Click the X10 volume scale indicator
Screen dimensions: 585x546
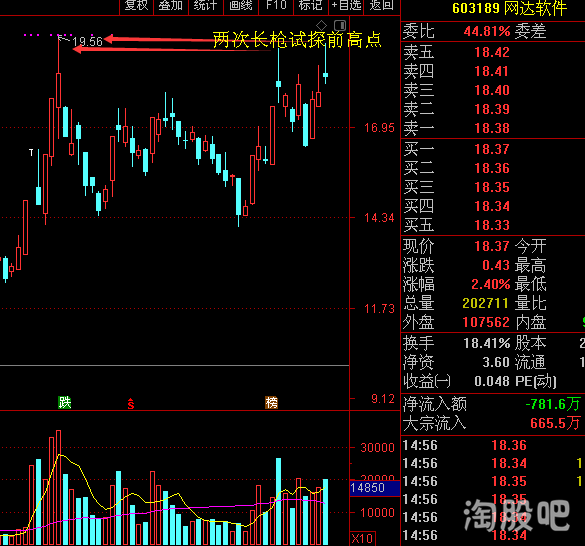[x=362, y=539]
